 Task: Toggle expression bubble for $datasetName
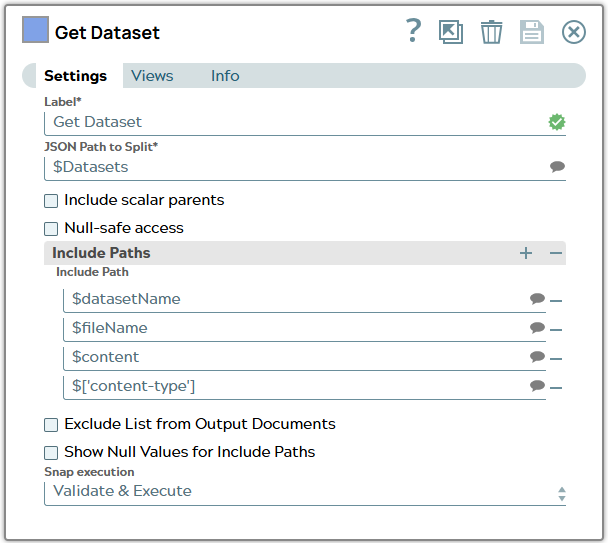537,299
